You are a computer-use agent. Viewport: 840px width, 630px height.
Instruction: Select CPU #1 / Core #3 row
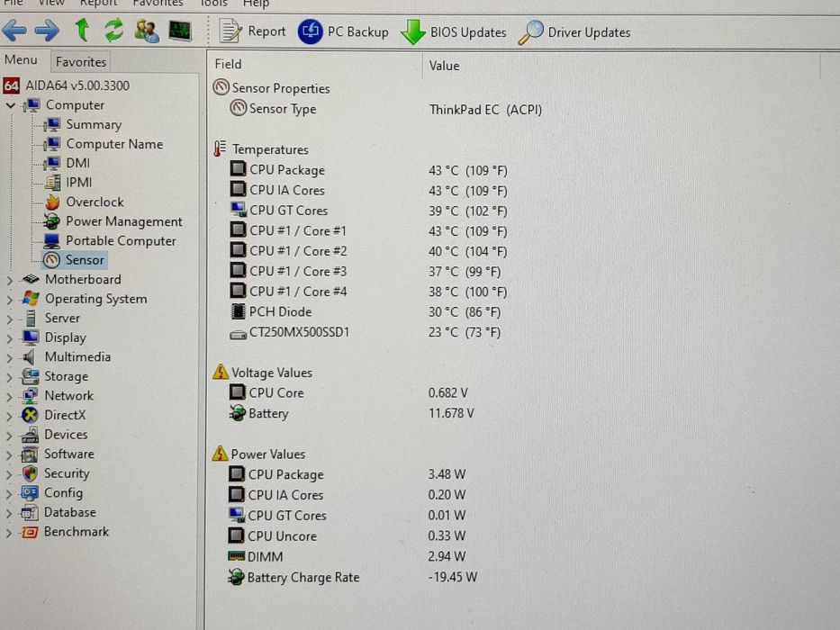tap(366, 272)
